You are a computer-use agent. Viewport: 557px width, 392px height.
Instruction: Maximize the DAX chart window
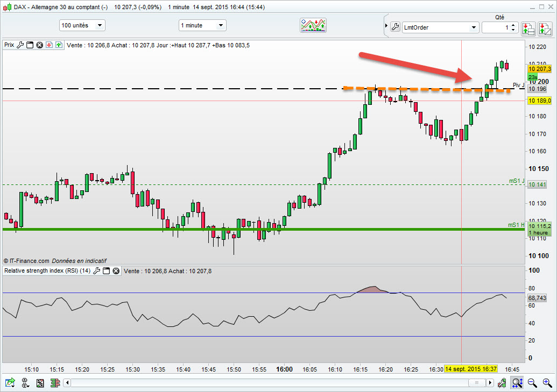[542, 7]
